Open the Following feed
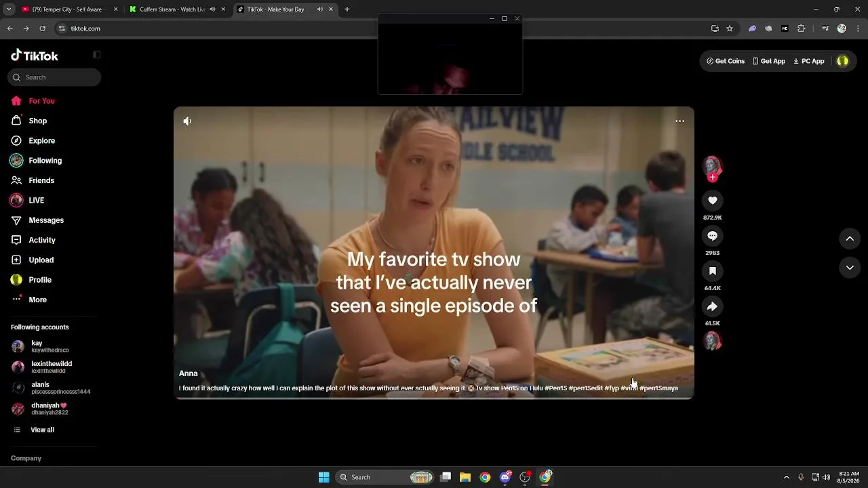868x488 pixels. [x=36, y=161]
